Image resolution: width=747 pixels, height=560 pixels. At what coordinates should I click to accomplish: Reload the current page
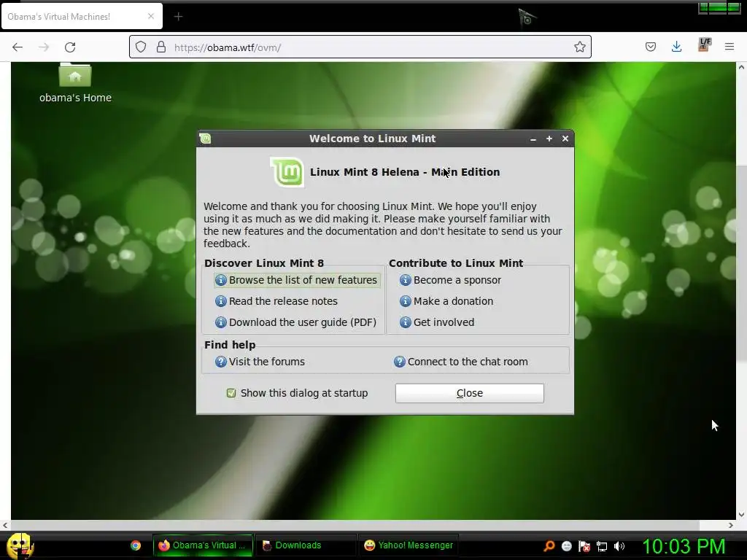point(70,47)
